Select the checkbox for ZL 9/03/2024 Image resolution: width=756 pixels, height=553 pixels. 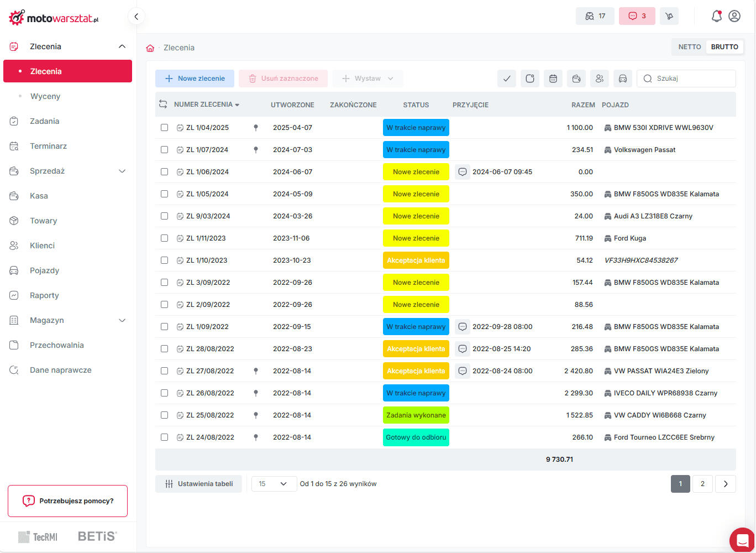tap(164, 216)
